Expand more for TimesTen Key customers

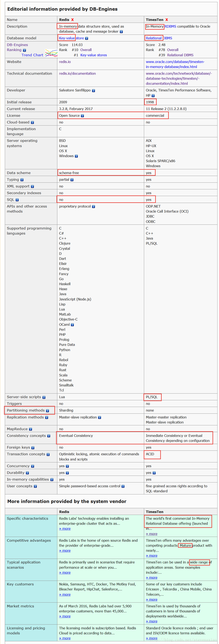[152, 599]
